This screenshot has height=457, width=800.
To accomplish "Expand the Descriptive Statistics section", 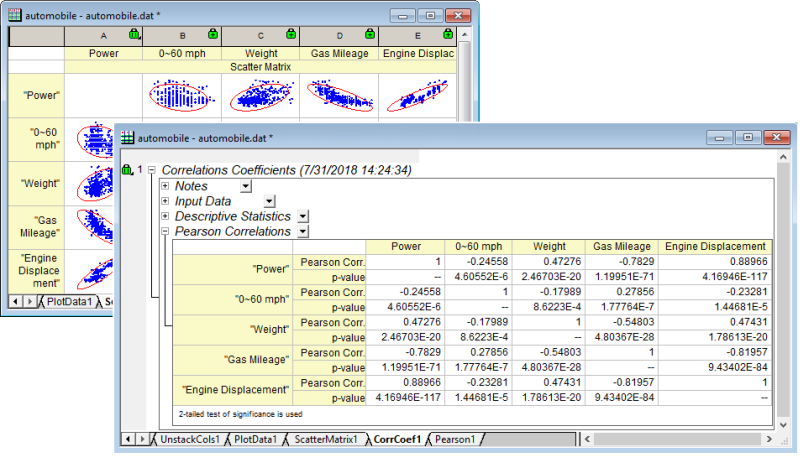I will tap(165, 216).
